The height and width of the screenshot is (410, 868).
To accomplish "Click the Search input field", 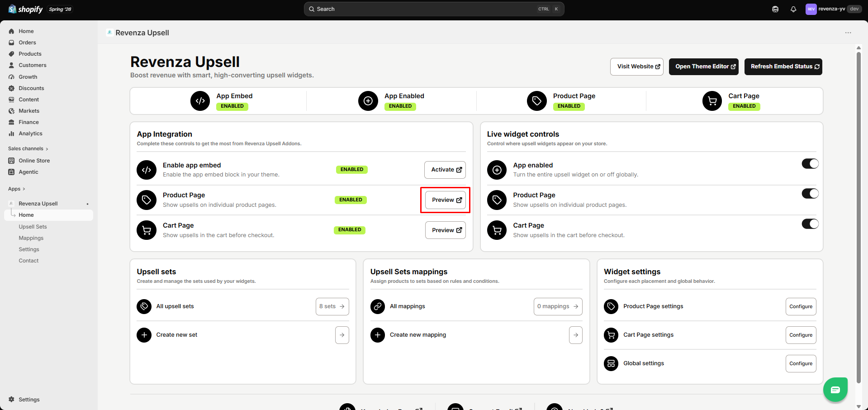I will click(x=434, y=9).
